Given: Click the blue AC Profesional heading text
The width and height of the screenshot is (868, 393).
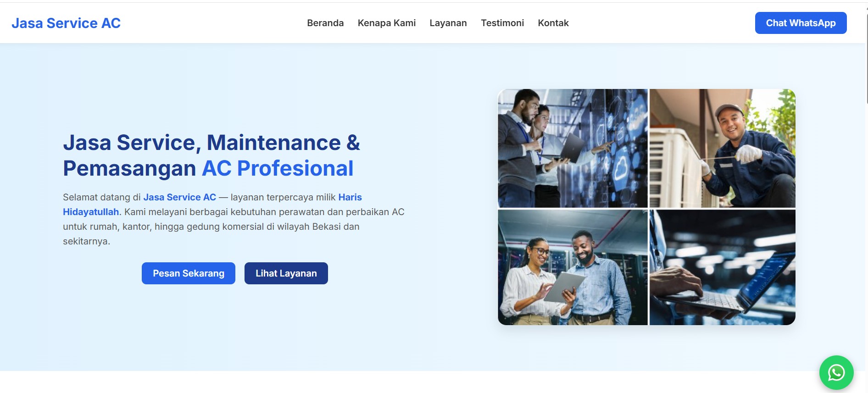Looking at the screenshot, I should pos(278,168).
